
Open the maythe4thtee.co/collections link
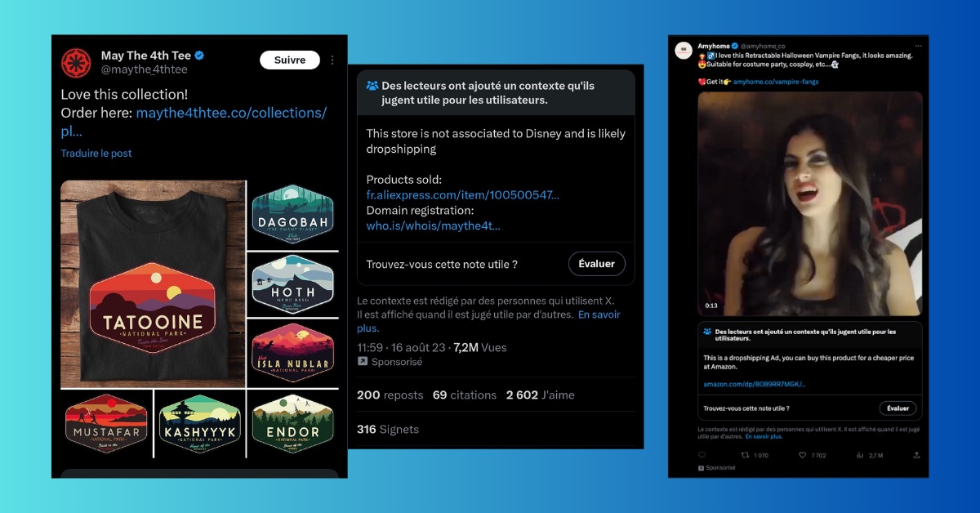coord(231,113)
